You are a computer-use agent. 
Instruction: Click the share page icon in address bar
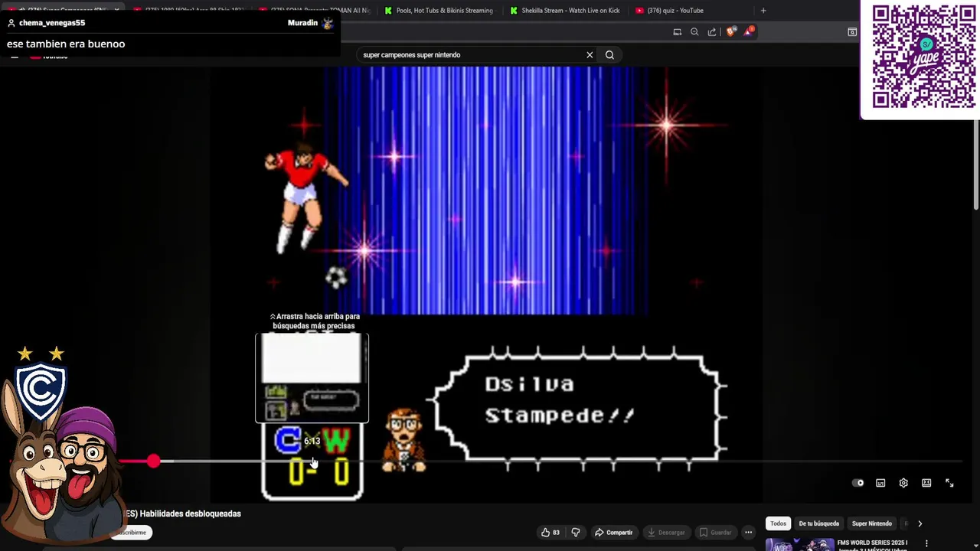712,32
